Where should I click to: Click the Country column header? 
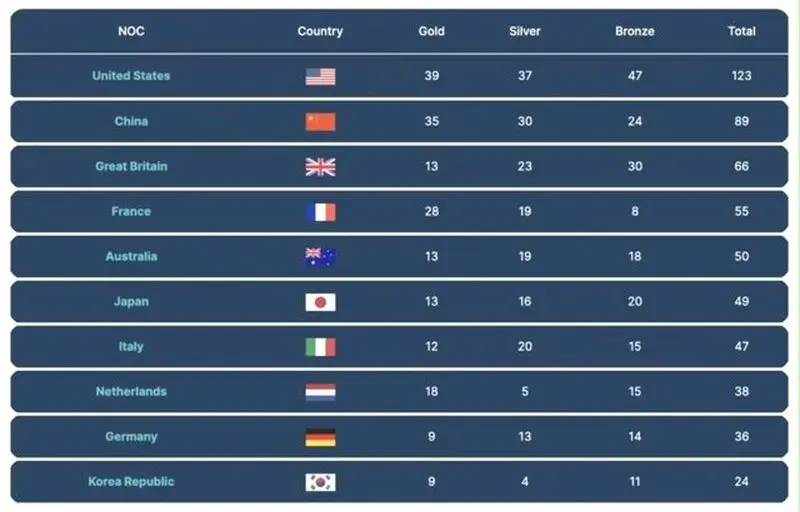pyautogui.click(x=320, y=31)
